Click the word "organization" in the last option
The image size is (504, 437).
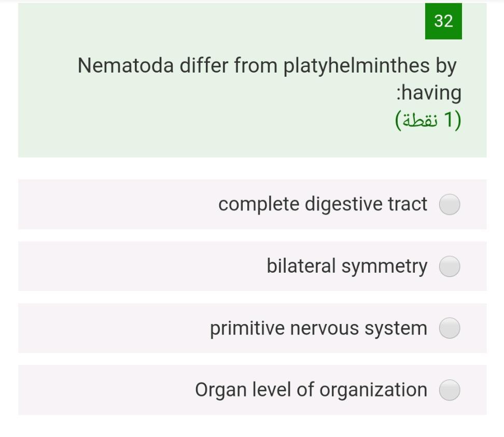click(373, 390)
